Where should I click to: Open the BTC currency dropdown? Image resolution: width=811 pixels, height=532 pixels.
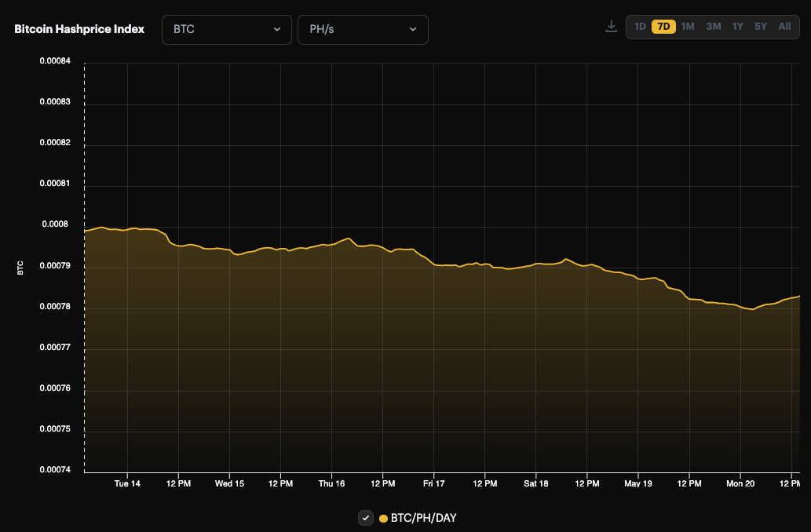(x=226, y=29)
